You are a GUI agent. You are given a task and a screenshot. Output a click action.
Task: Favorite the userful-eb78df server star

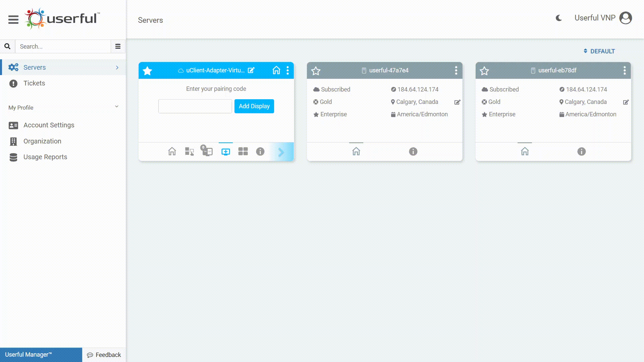(x=484, y=71)
